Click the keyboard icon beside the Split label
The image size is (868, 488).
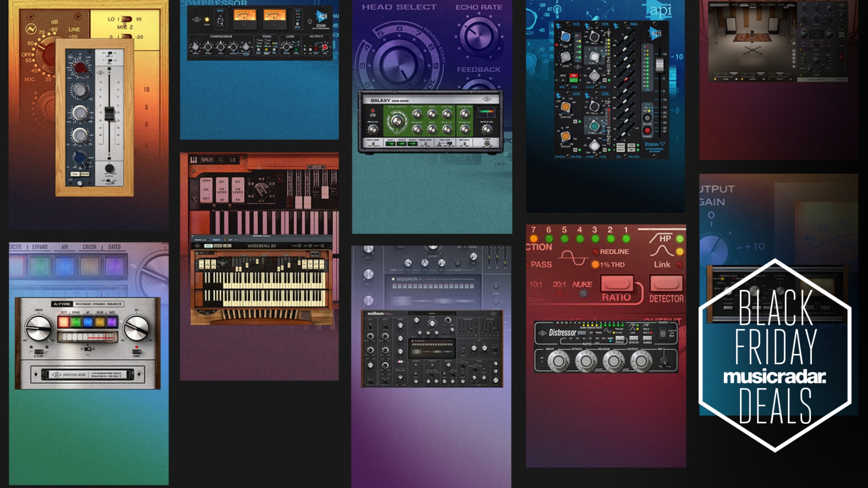pyautogui.click(x=193, y=160)
